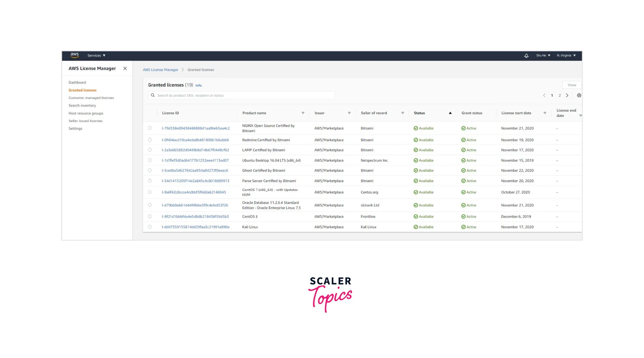The image size is (644, 358).
Task: Go to next page arrow
Action: click(x=567, y=96)
